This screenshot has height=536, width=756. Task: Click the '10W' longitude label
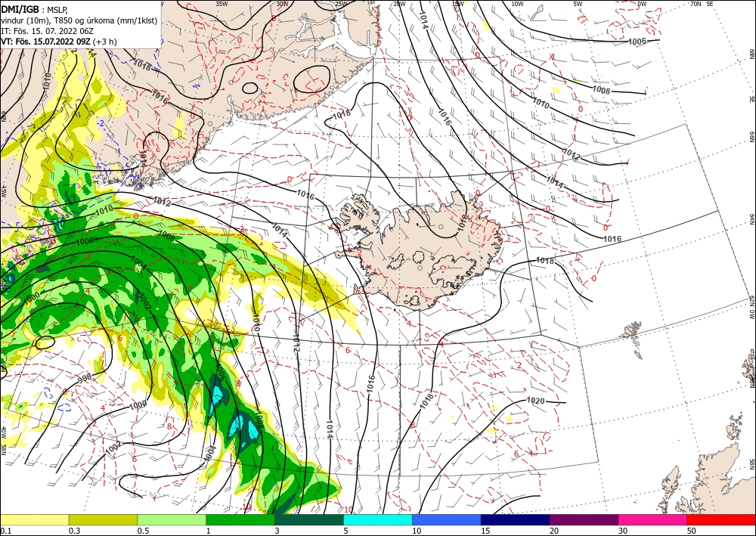(x=517, y=4)
